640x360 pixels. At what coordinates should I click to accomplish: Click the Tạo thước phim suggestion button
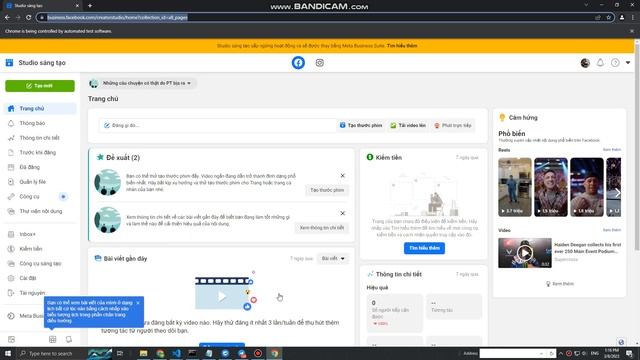[327, 190]
